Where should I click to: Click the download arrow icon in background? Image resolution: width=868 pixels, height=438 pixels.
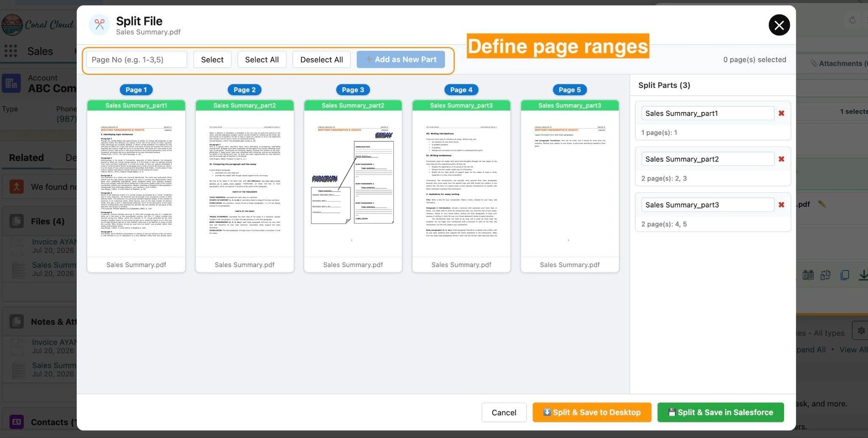[863, 275]
